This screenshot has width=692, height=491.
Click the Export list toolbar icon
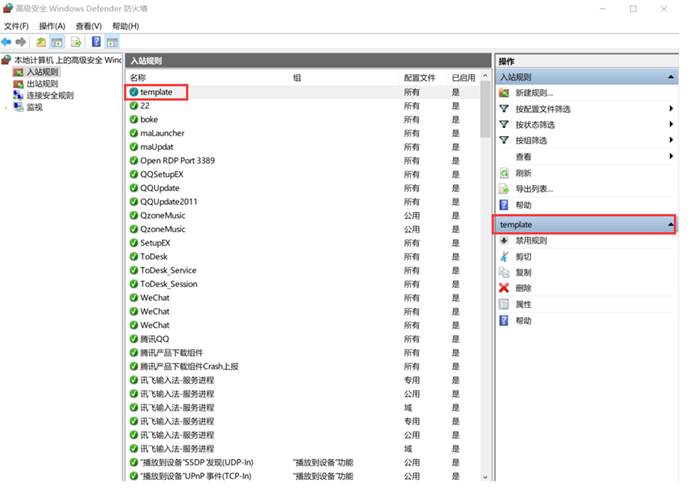76,42
